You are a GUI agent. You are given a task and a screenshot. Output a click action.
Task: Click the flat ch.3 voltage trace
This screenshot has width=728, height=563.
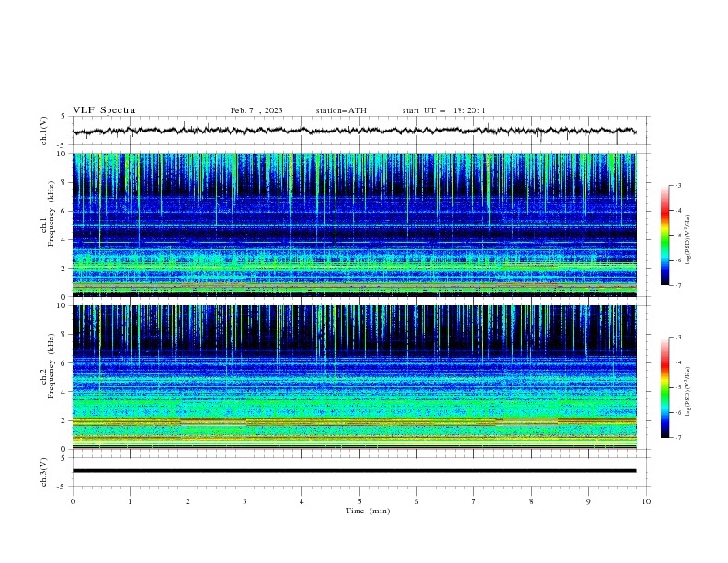point(354,471)
